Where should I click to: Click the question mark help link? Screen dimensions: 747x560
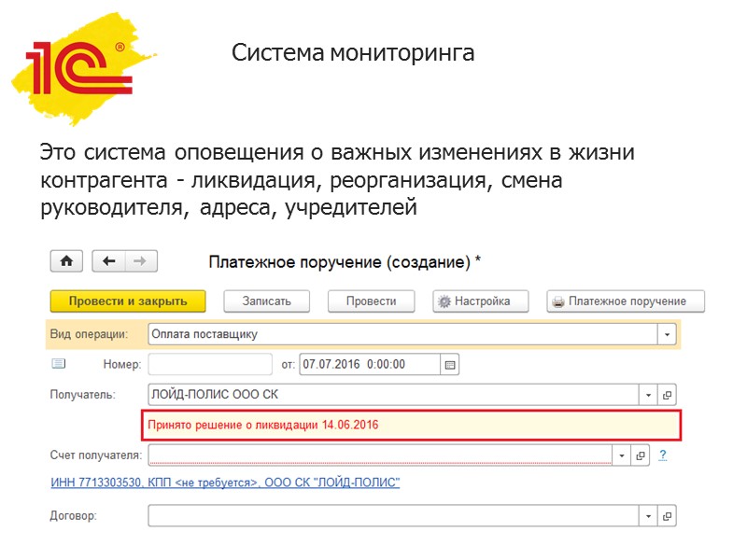coord(663,455)
